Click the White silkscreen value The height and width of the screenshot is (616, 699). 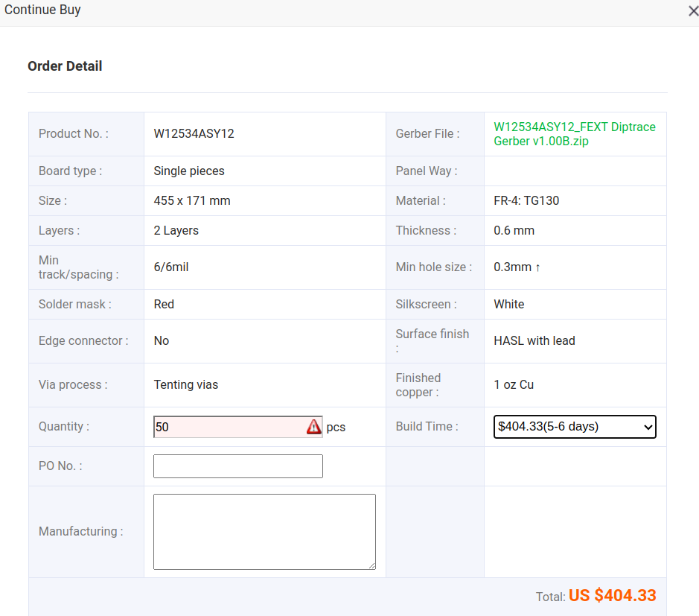pyautogui.click(x=508, y=305)
